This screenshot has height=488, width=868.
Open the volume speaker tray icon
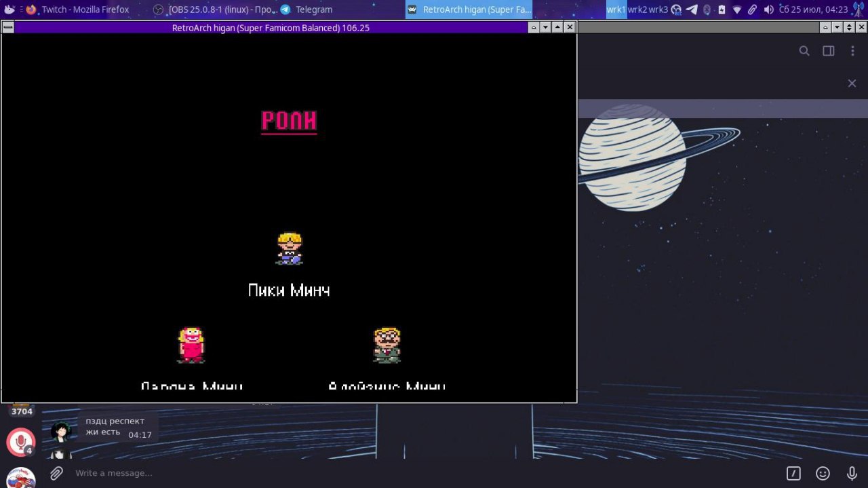pyautogui.click(x=768, y=10)
